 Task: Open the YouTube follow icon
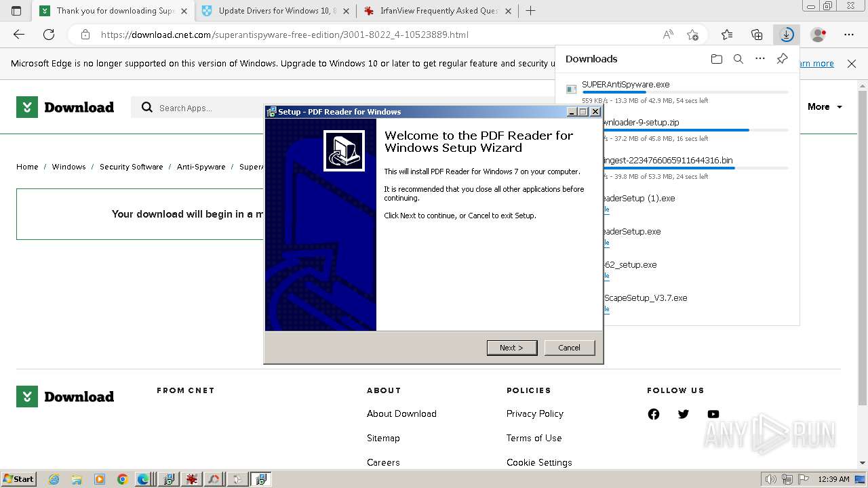click(713, 414)
